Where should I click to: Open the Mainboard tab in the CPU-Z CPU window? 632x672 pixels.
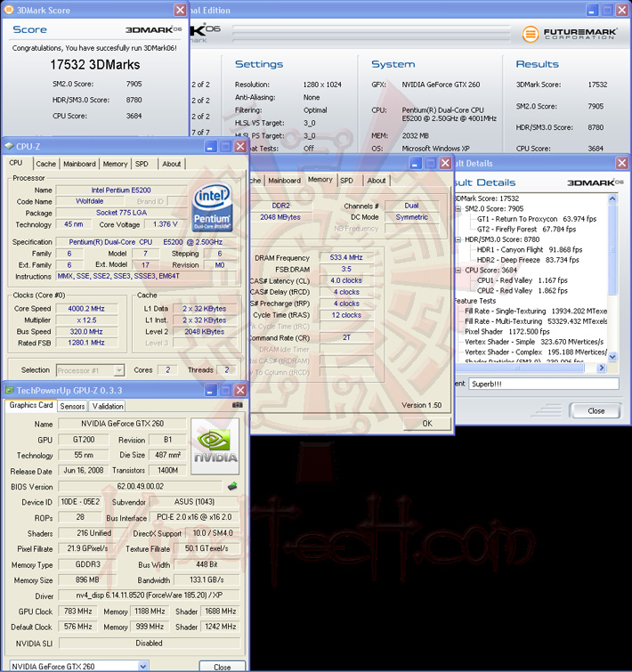pos(80,164)
